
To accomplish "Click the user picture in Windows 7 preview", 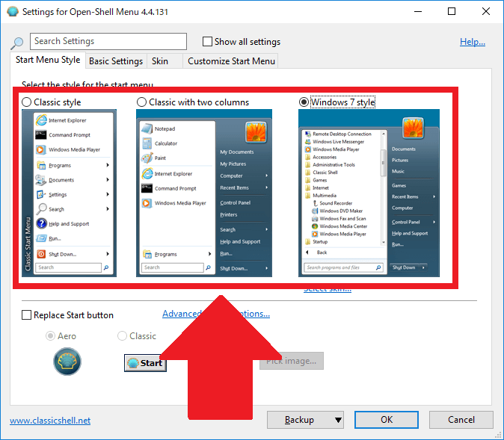I will (413, 128).
